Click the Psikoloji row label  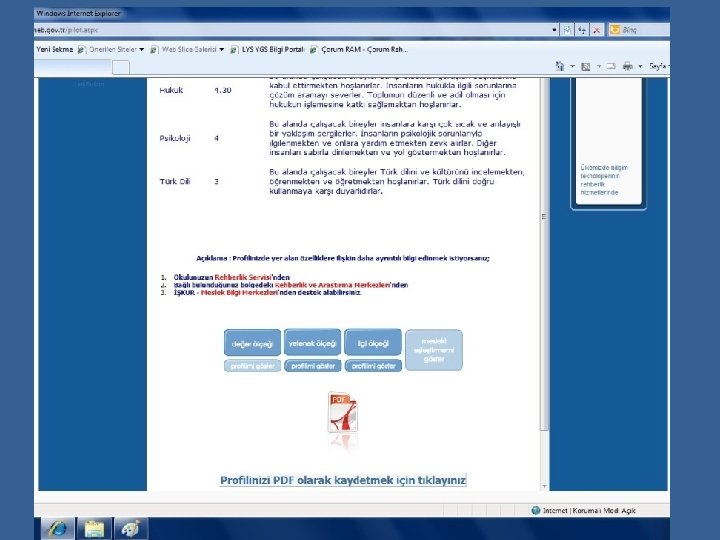point(175,138)
